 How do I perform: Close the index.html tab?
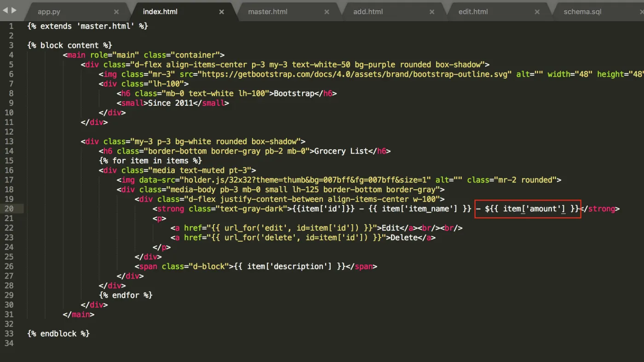pos(222,12)
